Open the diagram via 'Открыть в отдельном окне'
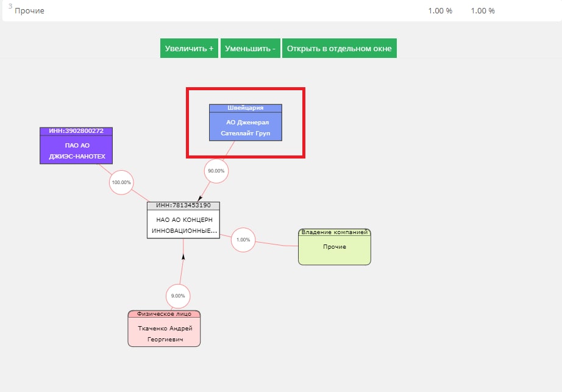562x392 pixels. 339,48
